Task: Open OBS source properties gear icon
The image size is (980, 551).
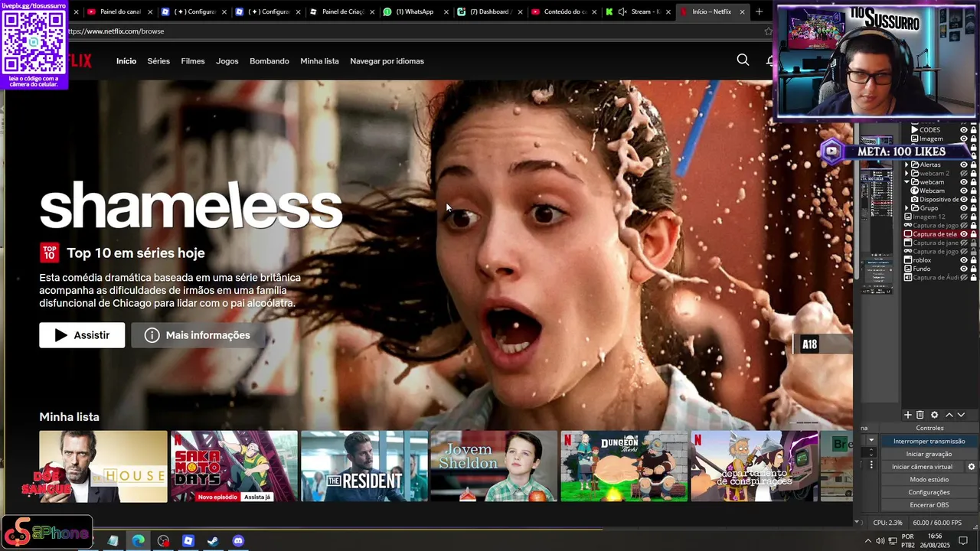Action: 934,415
